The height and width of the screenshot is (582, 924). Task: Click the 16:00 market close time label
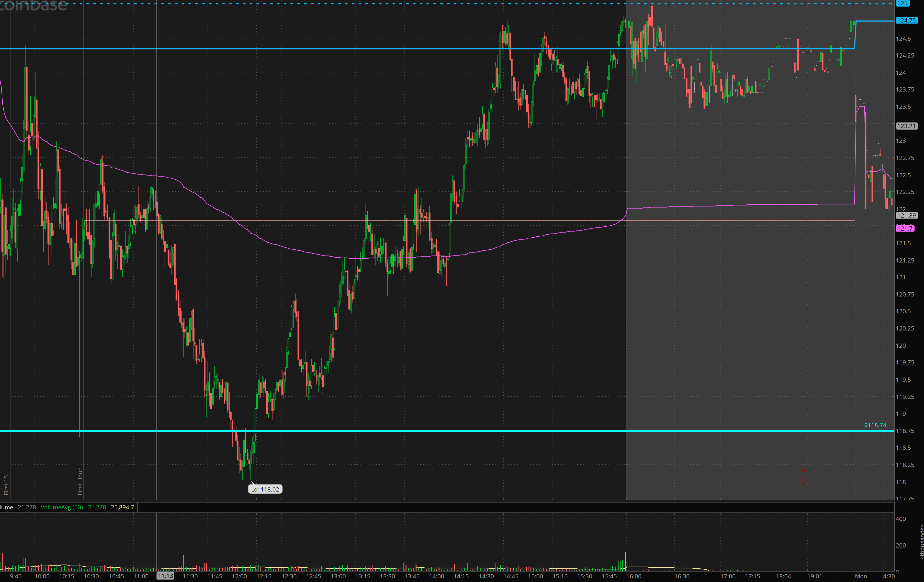pyautogui.click(x=634, y=576)
